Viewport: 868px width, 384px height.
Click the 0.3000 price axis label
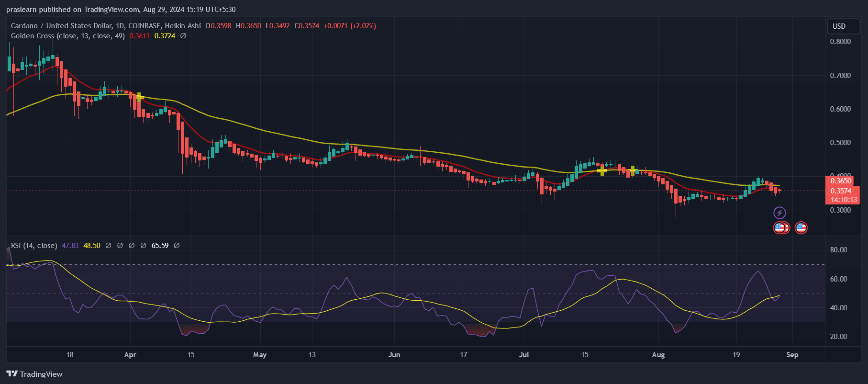coord(840,210)
